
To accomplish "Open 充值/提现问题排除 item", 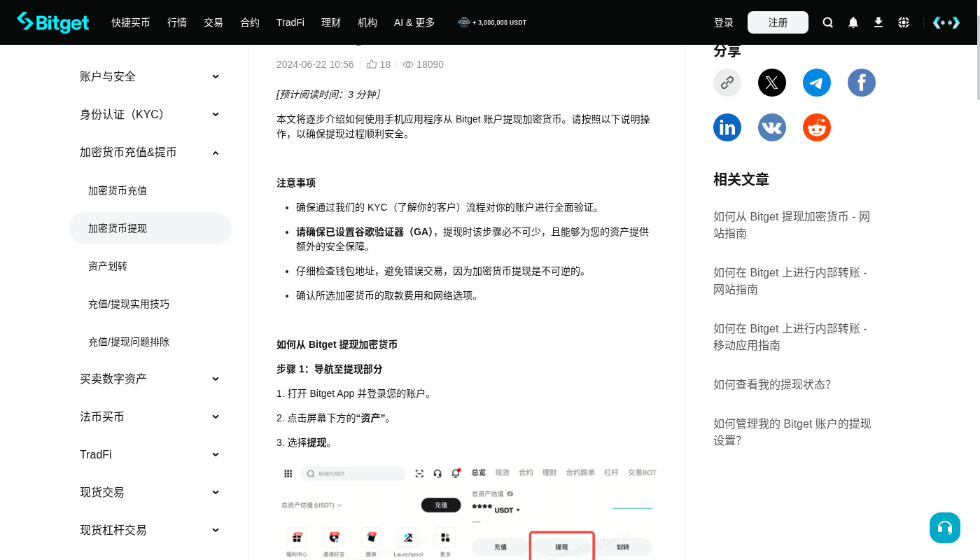I will pyautogui.click(x=150, y=342).
